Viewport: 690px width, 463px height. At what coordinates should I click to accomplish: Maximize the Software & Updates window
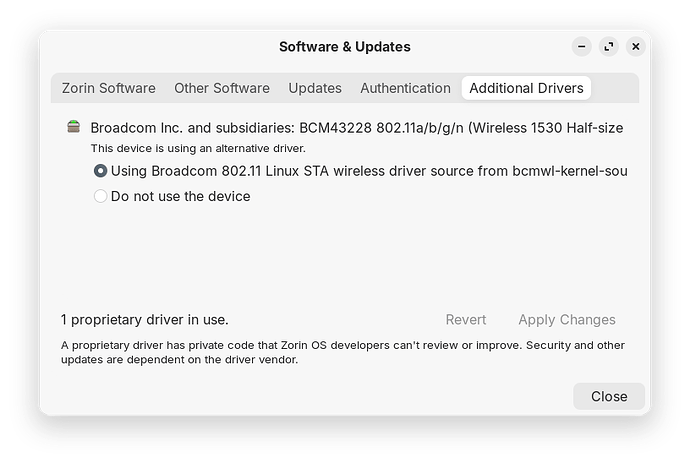(x=608, y=47)
